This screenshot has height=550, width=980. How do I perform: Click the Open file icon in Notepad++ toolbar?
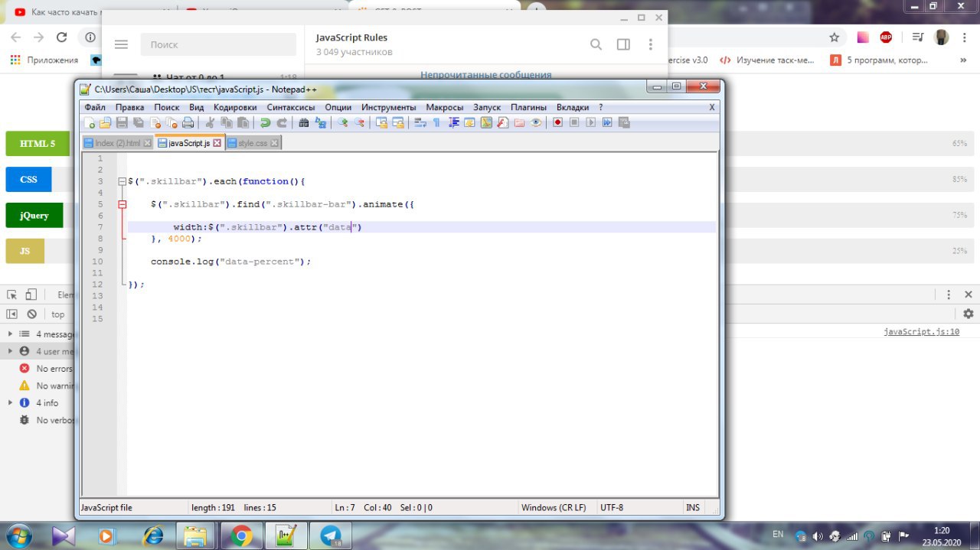[106, 122]
